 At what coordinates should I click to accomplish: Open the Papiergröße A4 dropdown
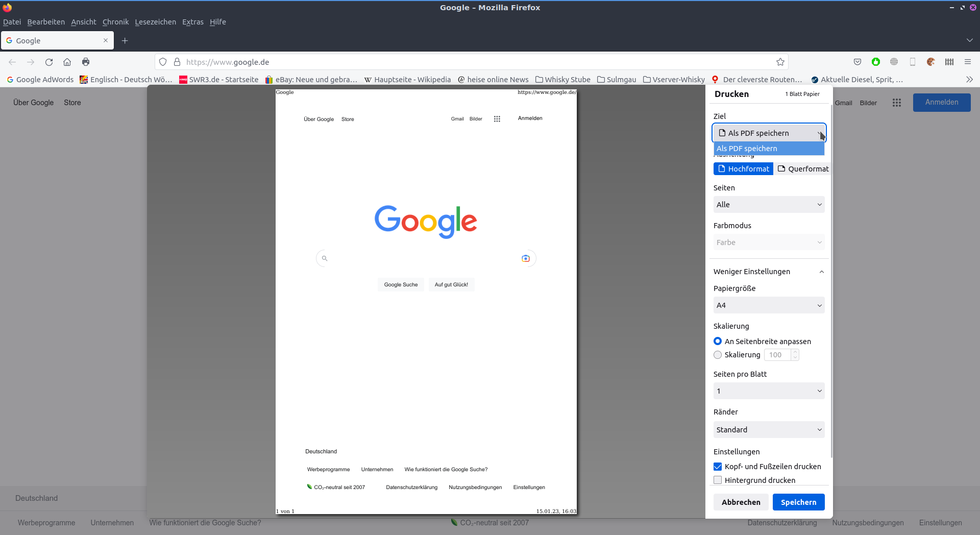click(x=769, y=305)
